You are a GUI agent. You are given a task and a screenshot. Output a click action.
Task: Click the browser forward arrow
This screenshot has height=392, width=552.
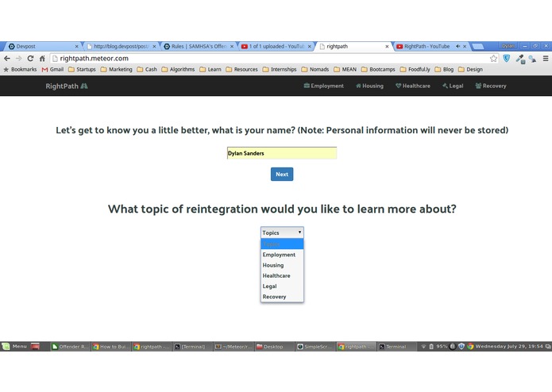point(18,59)
